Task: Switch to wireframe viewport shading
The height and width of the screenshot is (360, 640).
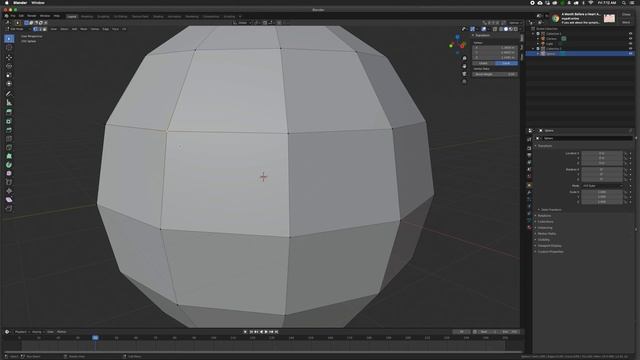Action: tap(501, 29)
